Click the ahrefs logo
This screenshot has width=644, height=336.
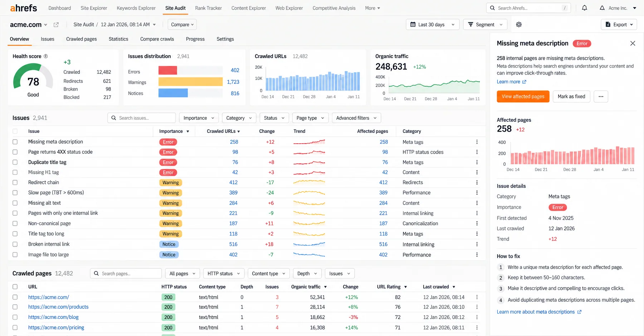(x=24, y=8)
